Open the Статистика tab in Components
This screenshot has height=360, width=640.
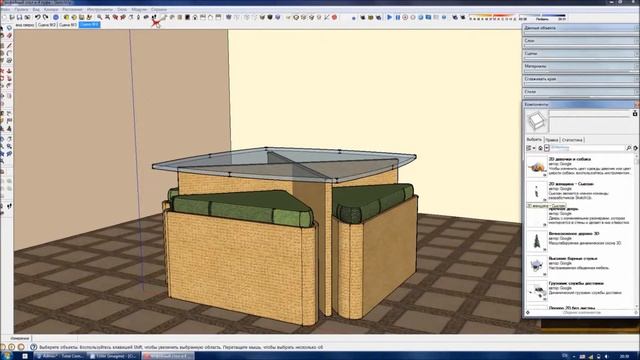point(572,140)
